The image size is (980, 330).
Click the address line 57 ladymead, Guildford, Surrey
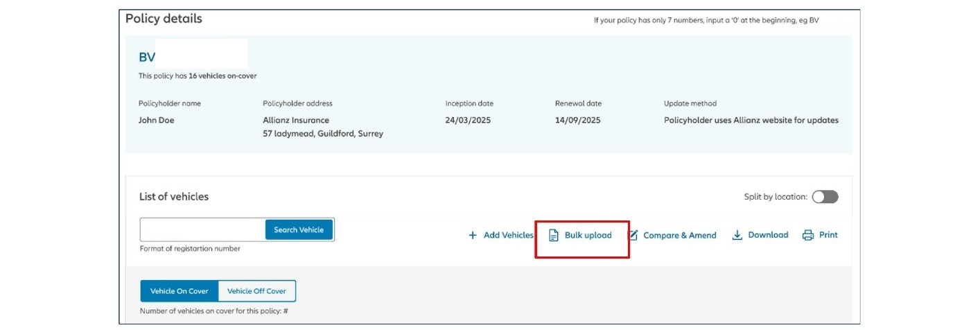(323, 134)
